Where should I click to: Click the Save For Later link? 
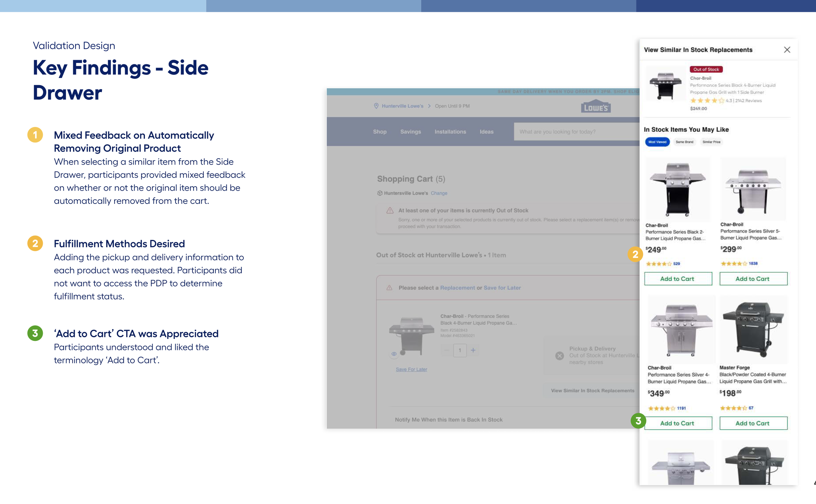pyautogui.click(x=411, y=369)
